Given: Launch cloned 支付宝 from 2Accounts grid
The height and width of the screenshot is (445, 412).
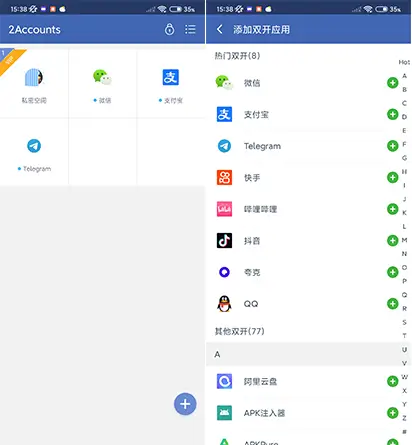Looking at the screenshot, I should point(171,84).
